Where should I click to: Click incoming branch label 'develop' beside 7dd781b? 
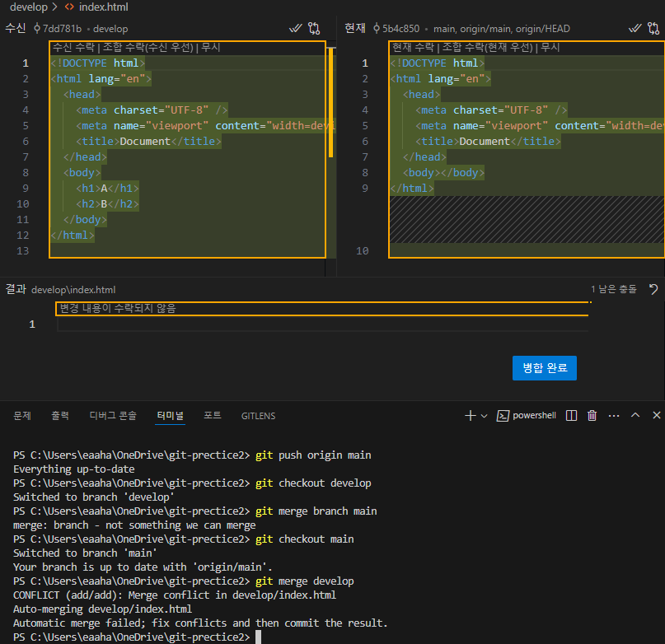(x=110, y=29)
